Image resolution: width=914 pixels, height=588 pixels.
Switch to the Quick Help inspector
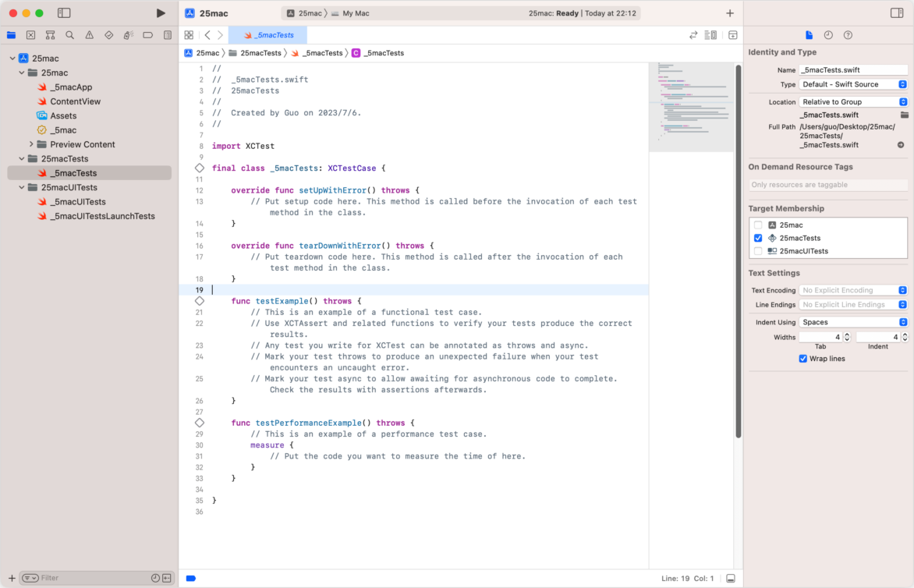[x=848, y=35]
